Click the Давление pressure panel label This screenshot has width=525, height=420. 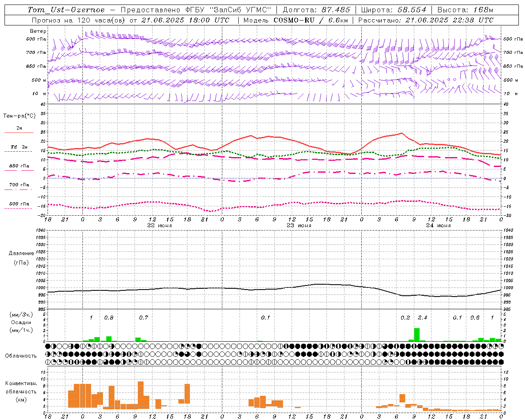click(x=21, y=253)
